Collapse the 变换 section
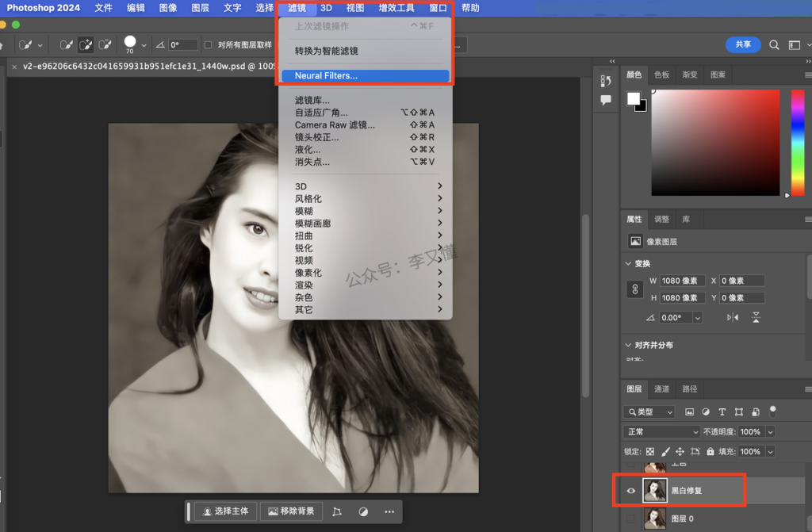This screenshot has width=812, height=532. (628, 264)
